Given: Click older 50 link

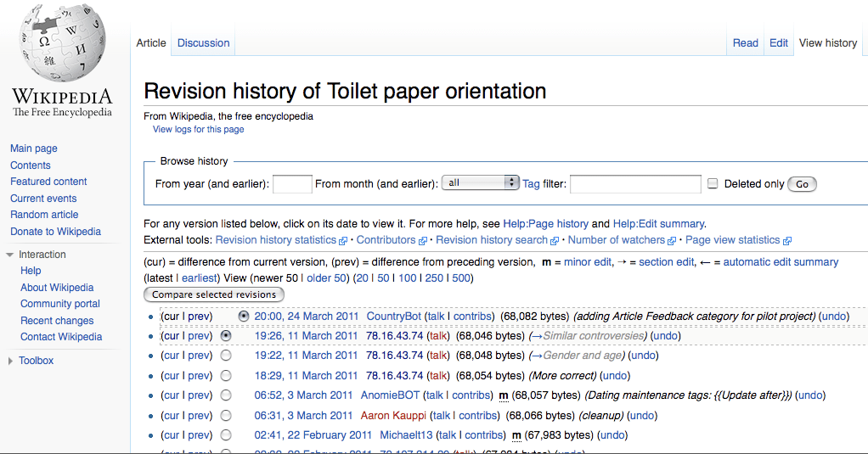Looking at the screenshot, I should click(327, 278).
